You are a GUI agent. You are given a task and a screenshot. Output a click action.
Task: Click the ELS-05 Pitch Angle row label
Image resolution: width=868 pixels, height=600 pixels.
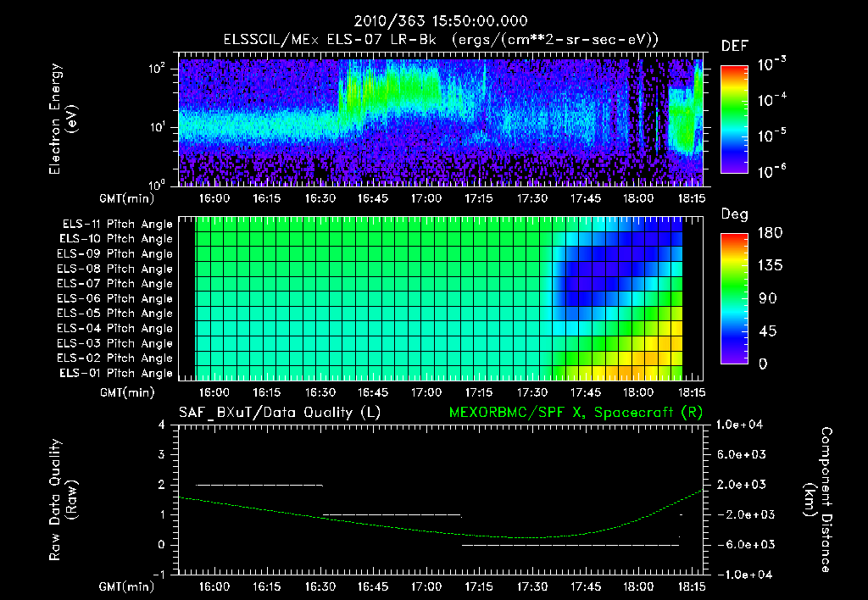pyautogui.click(x=115, y=314)
